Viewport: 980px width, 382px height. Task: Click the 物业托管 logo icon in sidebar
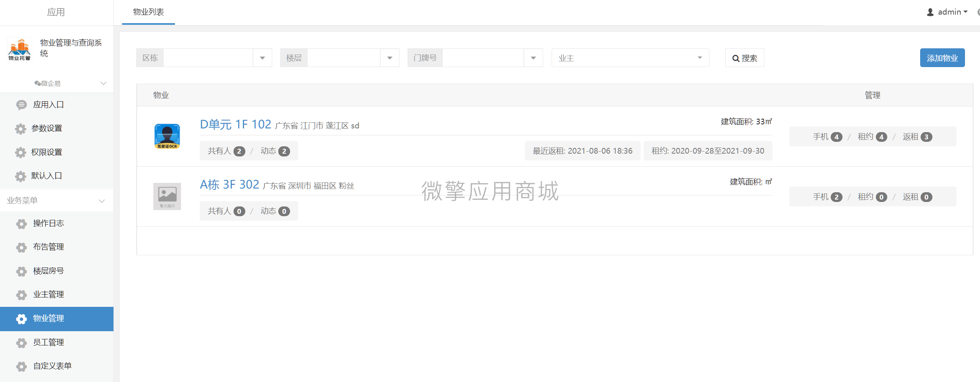(x=20, y=50)
